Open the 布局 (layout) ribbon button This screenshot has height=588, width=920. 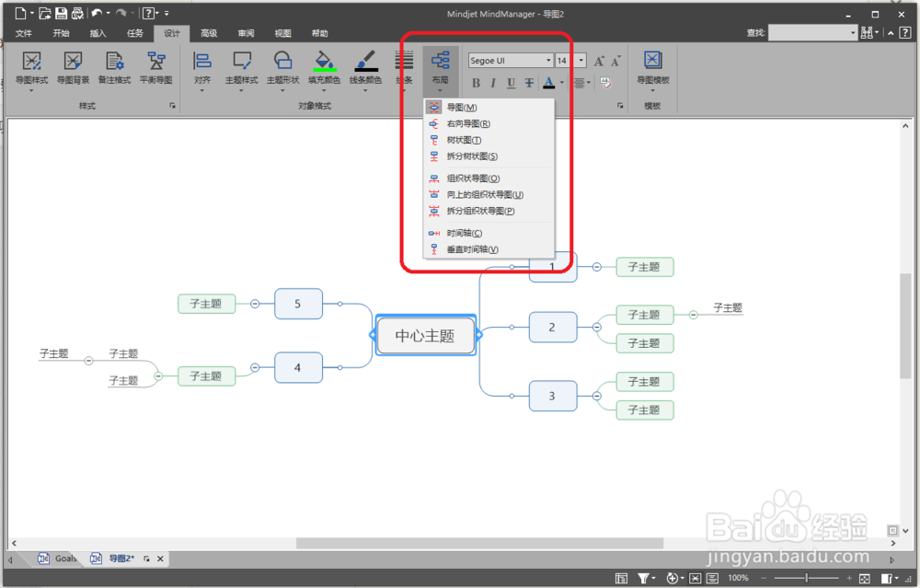440,69
